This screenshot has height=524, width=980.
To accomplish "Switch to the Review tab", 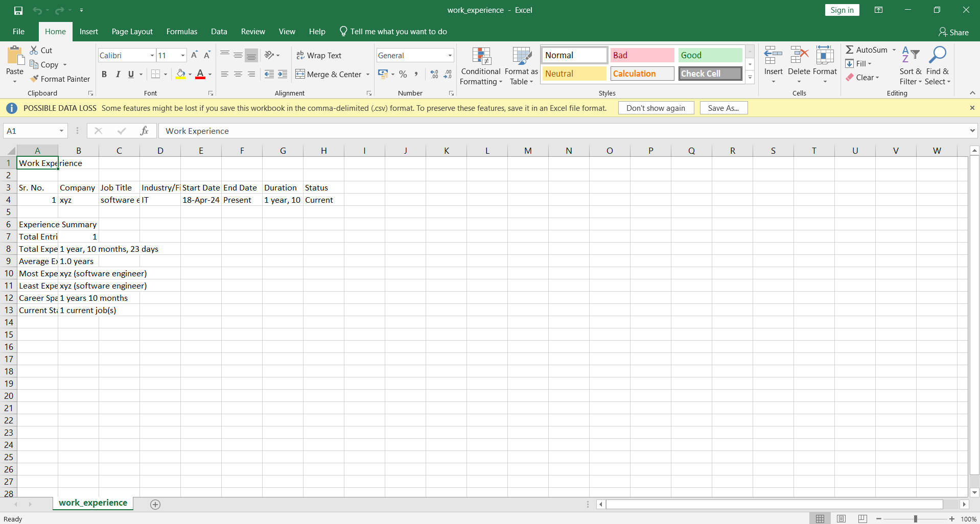I will pyautogui.click(x=253, y=32).
